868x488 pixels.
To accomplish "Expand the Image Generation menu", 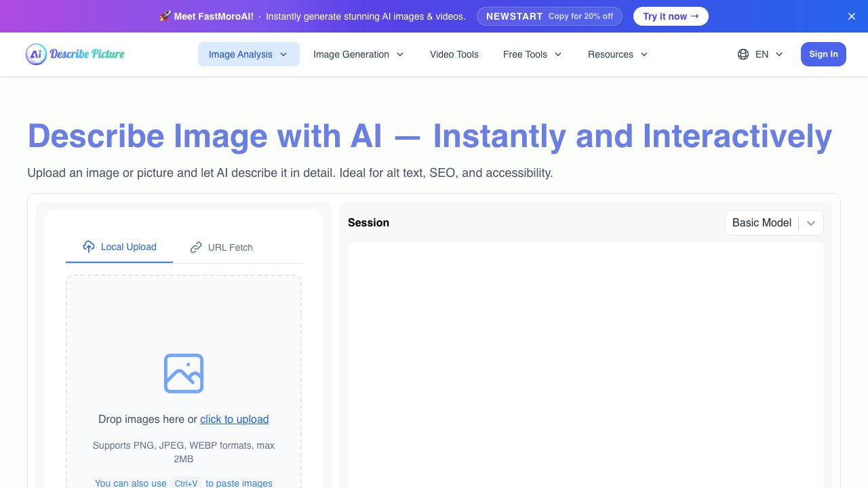I will tap(359, 54).
